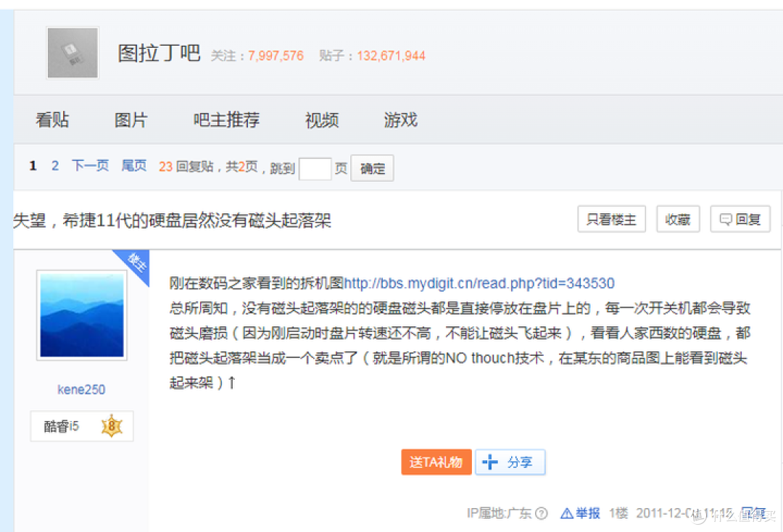Click the 23 回复贴 reply count text
Screen dimensions: 783x532
[x=186, y=166]
